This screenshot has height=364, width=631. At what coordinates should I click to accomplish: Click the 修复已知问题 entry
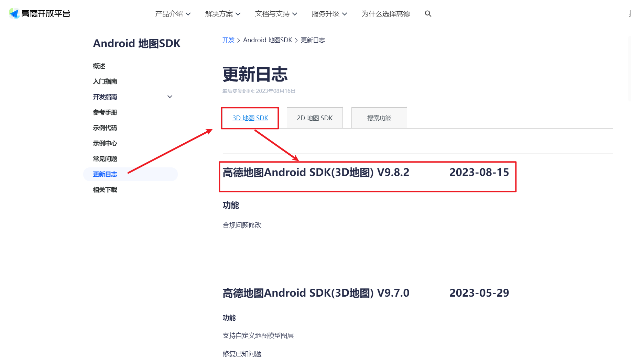[242, 354]
